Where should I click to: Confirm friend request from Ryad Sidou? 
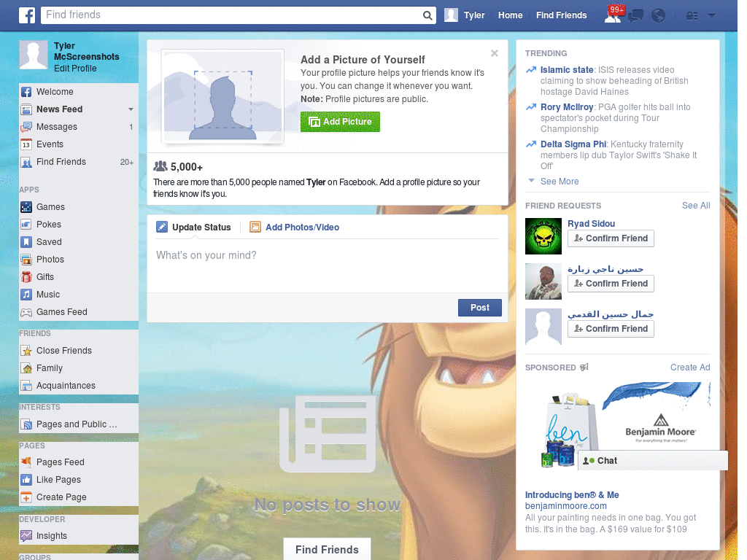click(611, 238)
